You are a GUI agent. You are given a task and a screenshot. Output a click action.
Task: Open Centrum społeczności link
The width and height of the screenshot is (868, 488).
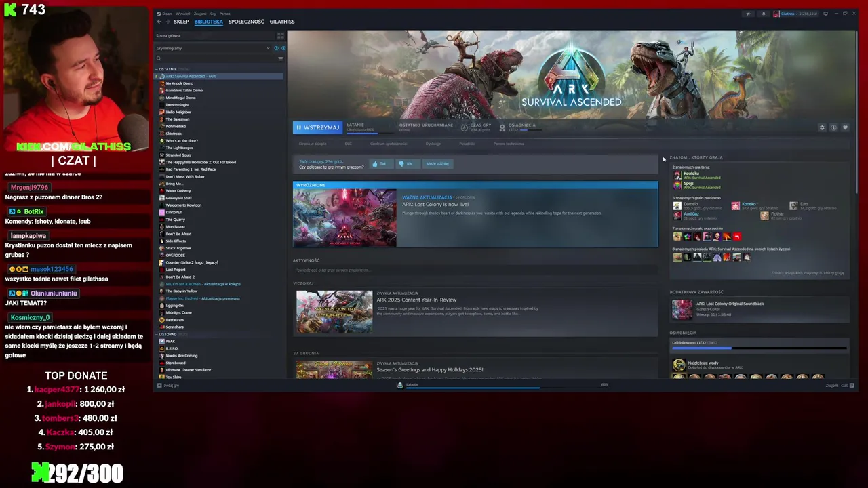[389, 144]
